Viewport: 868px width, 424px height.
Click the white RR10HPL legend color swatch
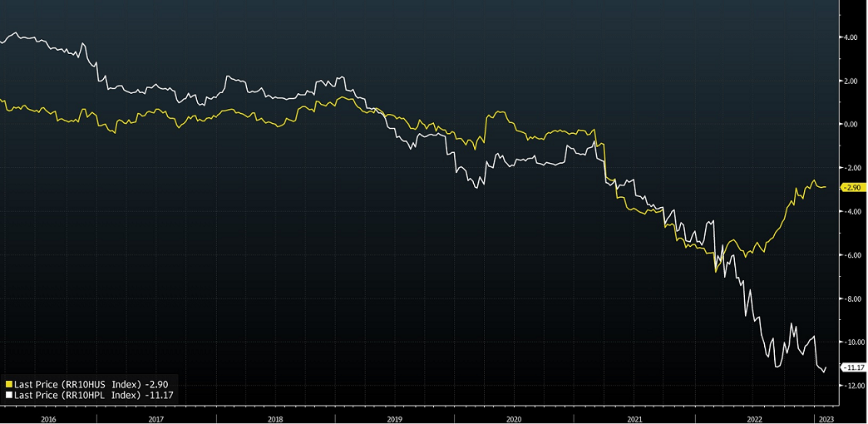(9, 395)
